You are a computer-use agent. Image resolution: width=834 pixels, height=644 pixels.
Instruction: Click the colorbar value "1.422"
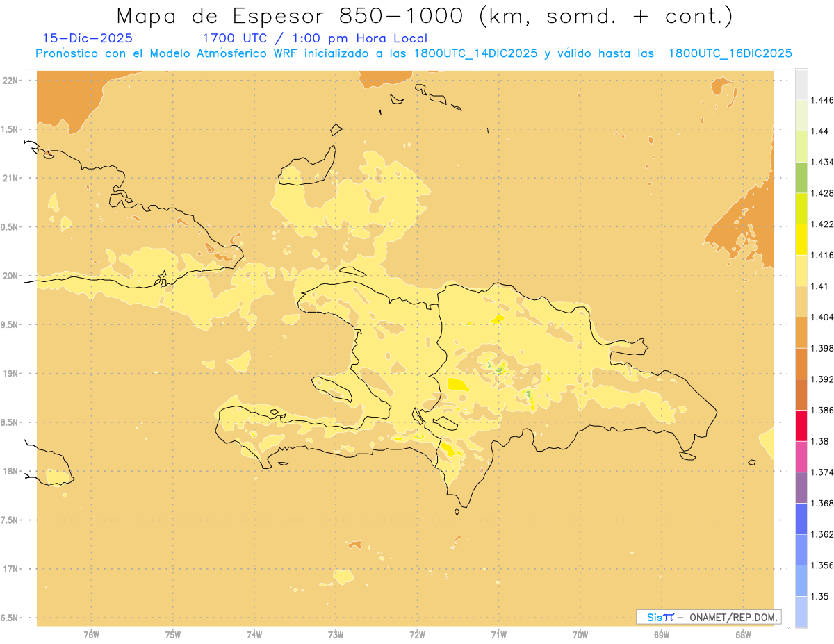821,224
